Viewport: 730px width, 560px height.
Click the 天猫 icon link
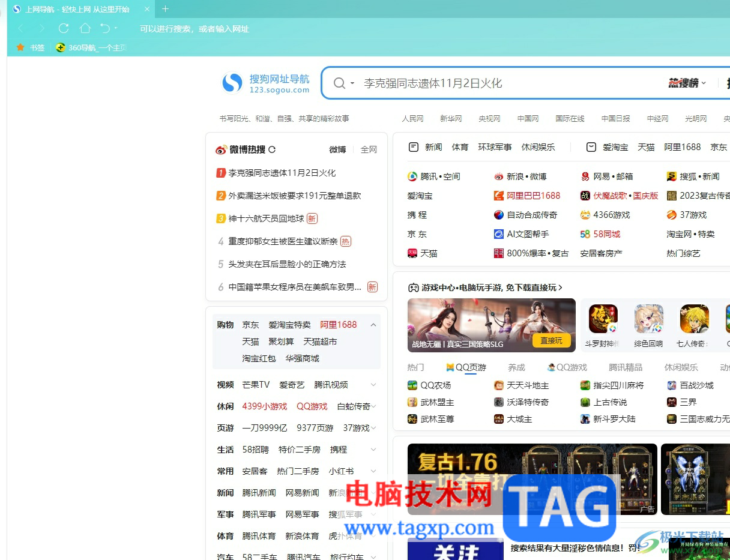[412, 253]
